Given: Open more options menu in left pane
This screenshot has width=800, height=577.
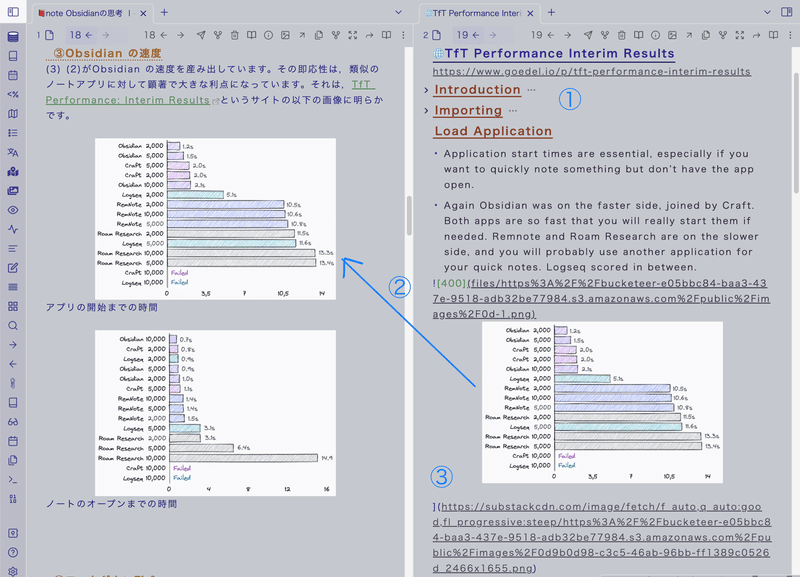Looking at the screenshot, I should [x=403, y=35].
